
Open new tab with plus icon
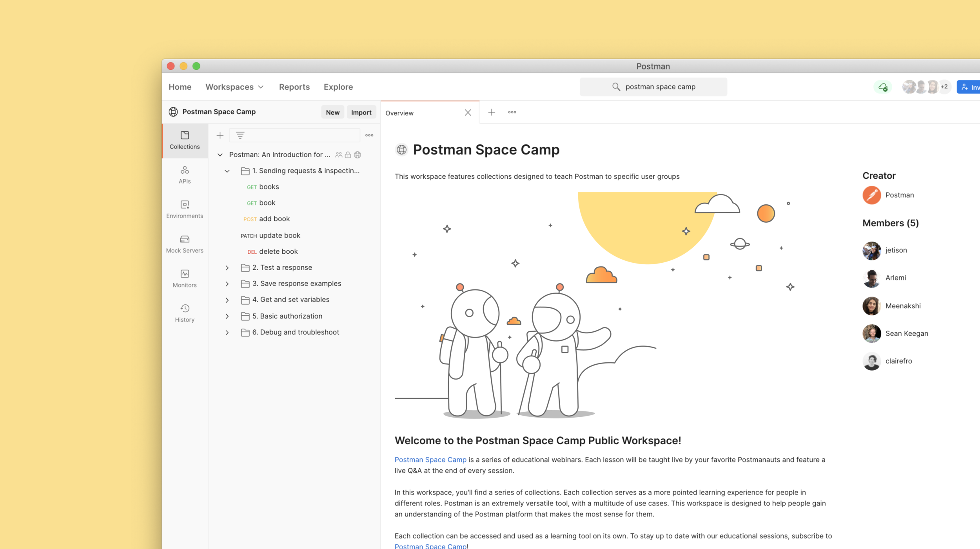point(492,113)
